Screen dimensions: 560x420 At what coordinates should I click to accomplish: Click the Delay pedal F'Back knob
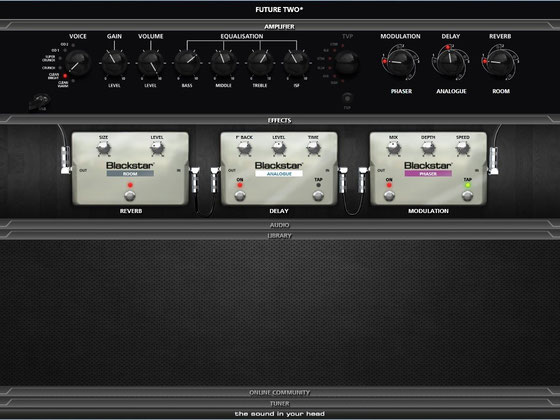pyautogui.click(x=244, y=148)
